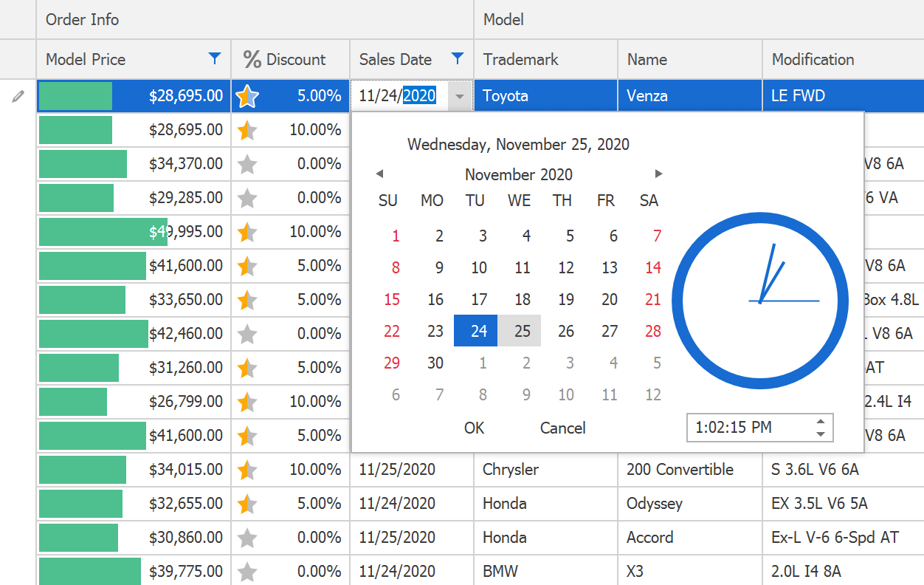The width and height of the screenshot is (924, 585).
Task: Click the clock face in the date editor
Action: (759, 299)
